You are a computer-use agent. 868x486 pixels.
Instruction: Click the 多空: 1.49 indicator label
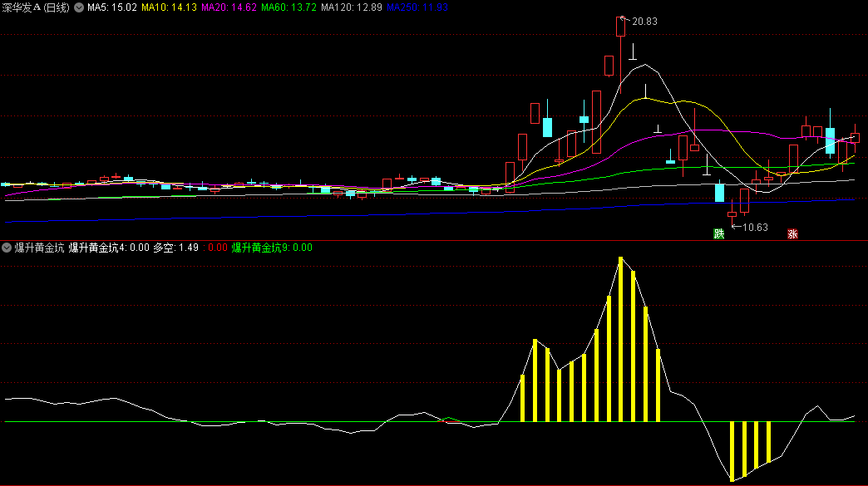[175, 248]
